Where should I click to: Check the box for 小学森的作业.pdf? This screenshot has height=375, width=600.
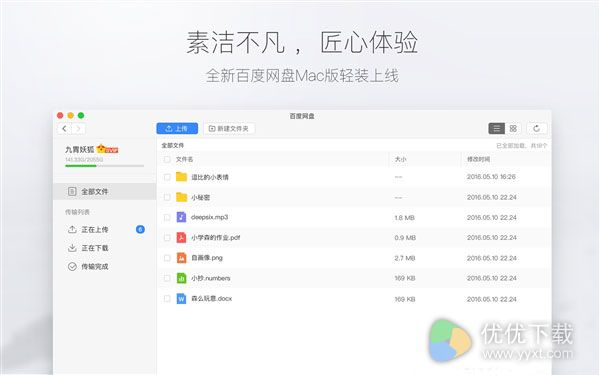[167, 238]
